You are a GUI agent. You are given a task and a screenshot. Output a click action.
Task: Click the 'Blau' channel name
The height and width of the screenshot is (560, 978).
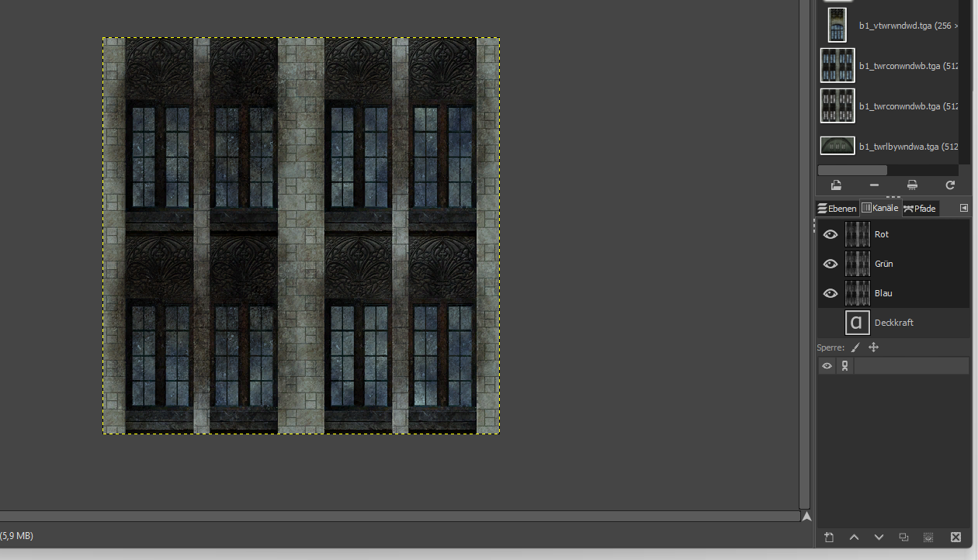[x=883, y=293]
